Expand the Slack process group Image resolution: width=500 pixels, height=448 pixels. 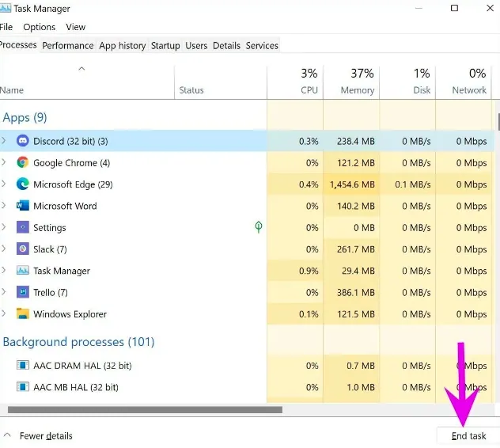(x=3, y=249)
